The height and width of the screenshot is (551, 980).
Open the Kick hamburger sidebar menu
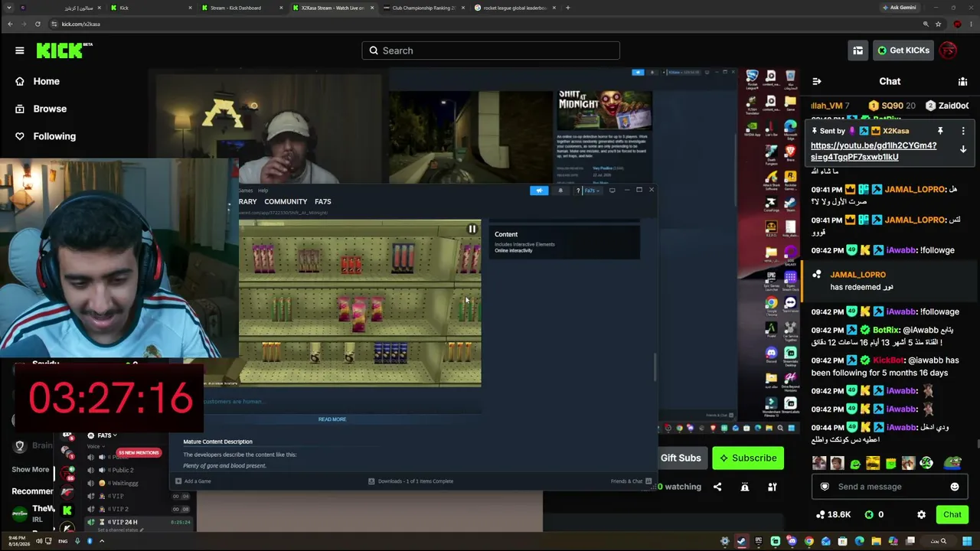[19, 51]
